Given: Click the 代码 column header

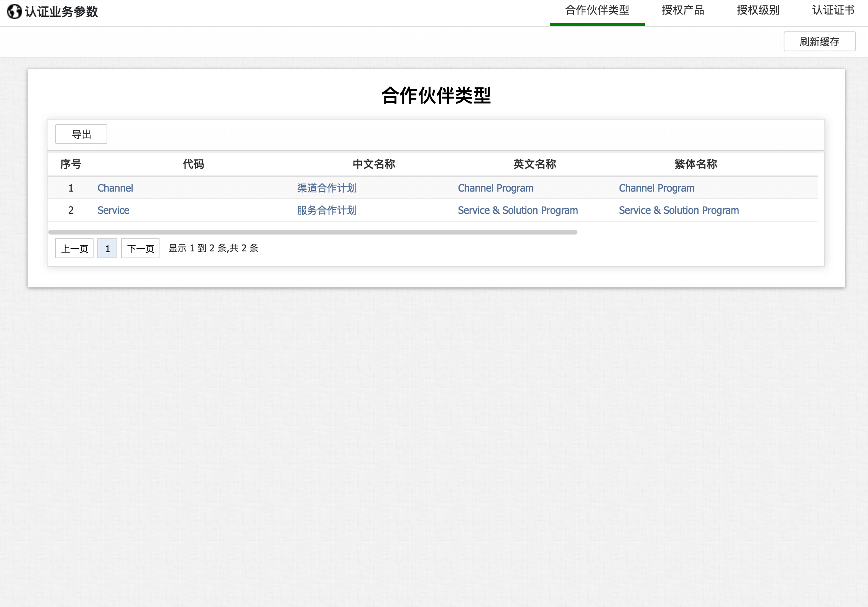Looking at the screenshot, I should (x=193, y=164).
